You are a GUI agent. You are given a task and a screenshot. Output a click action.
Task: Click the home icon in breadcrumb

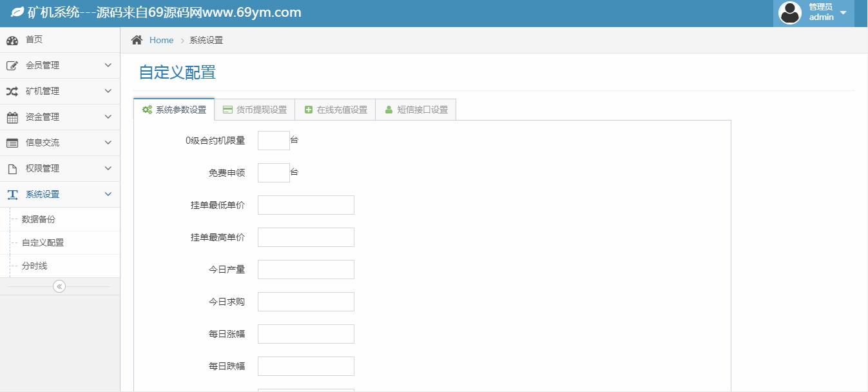(137, 40)
